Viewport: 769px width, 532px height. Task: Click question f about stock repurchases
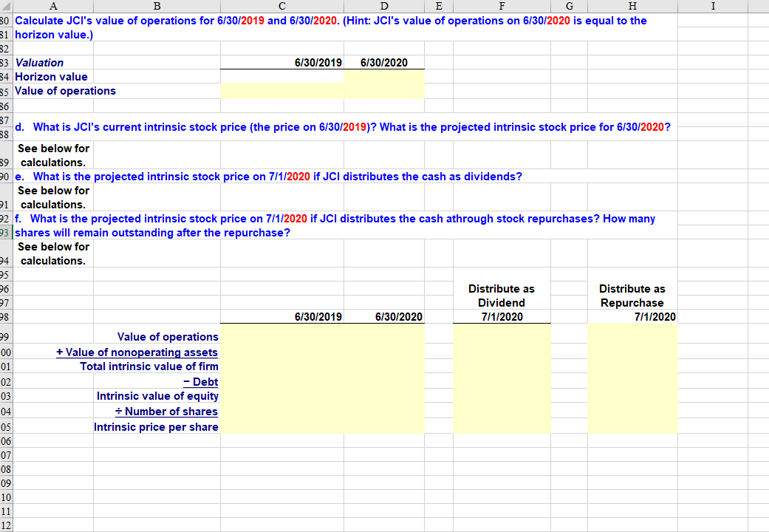335,225
